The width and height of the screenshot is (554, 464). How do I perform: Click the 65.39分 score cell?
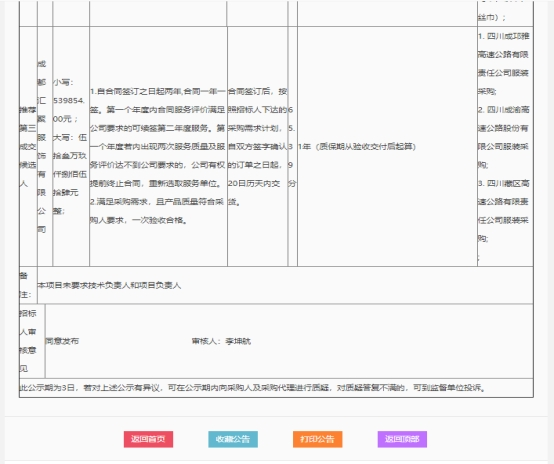292,146
